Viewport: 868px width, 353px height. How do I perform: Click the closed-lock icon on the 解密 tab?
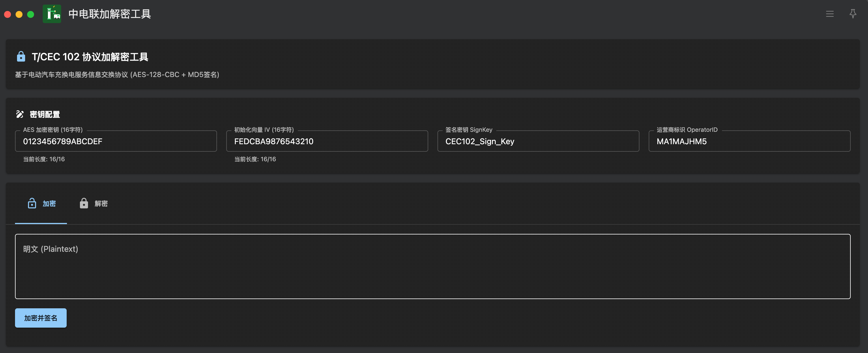84,203
